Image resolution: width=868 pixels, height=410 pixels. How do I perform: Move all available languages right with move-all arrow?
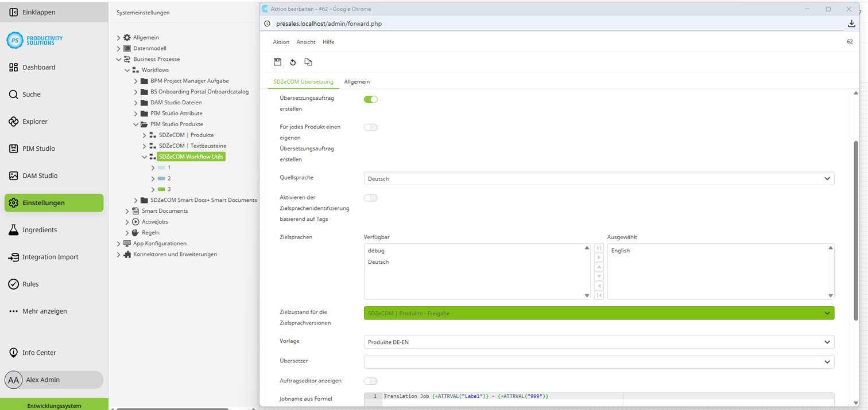click(x=599, y=248)
